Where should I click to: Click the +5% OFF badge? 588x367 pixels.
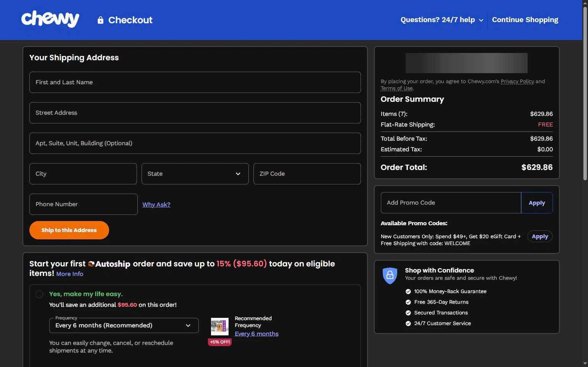[x=220, y=342]
